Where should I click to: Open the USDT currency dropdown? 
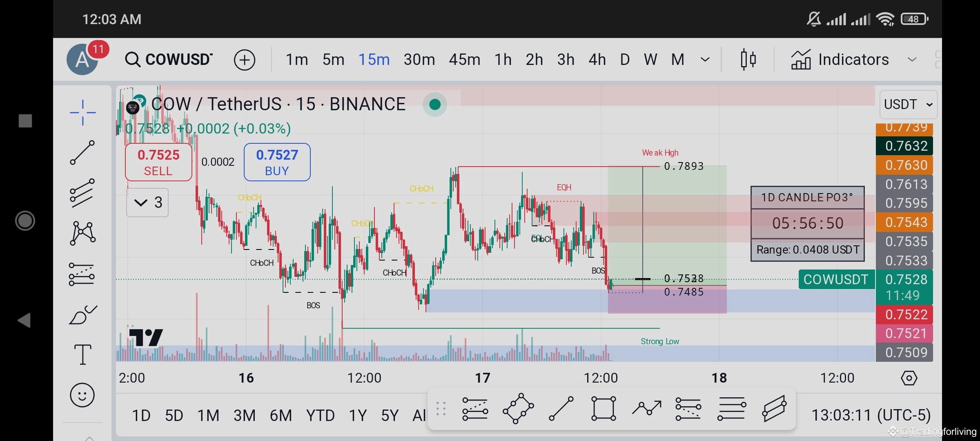tap(908, 104)
